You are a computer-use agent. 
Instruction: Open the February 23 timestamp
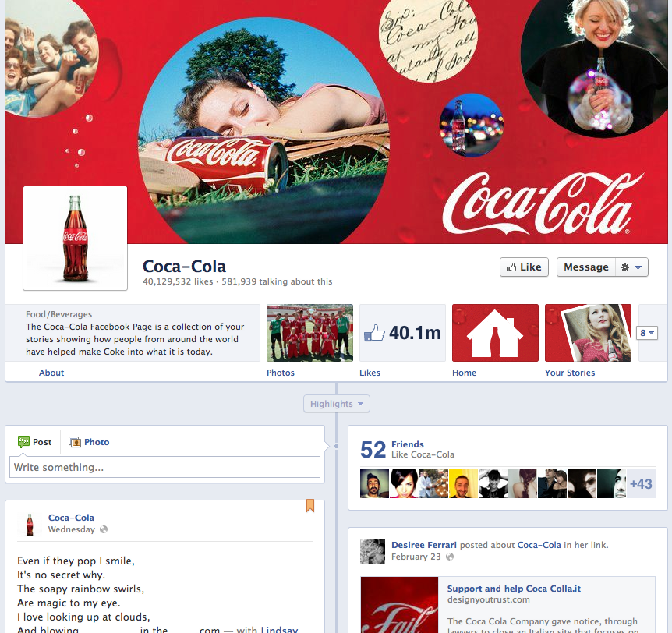416,557
